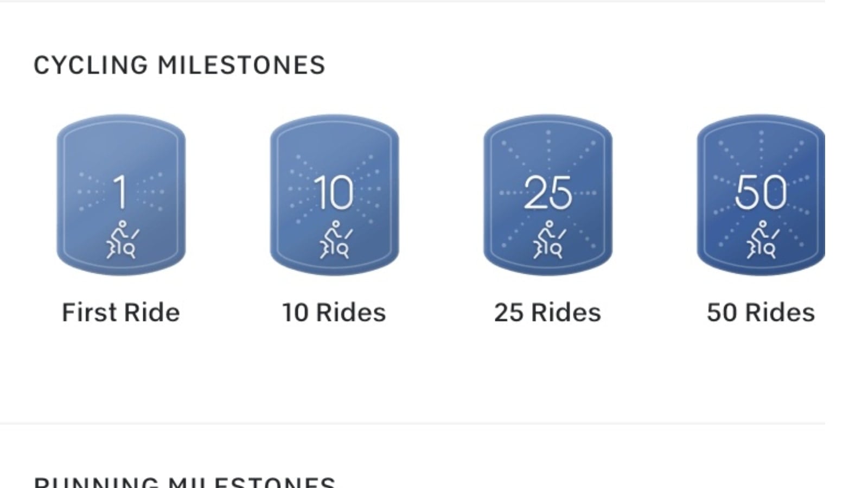Click cyclist glyph inside the 10 badge

coord(336,239)
